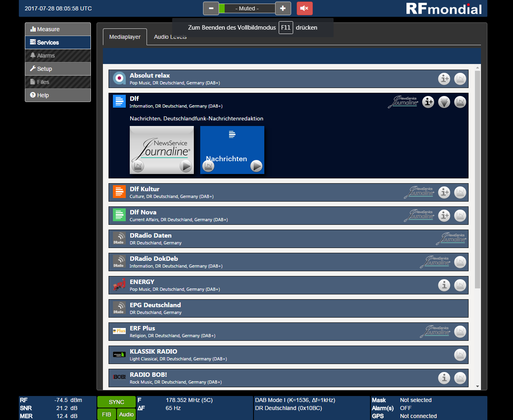This screenshot has height=420, width=513.
Task: Click the GPS Not connected status
Action: coord(418,416)
